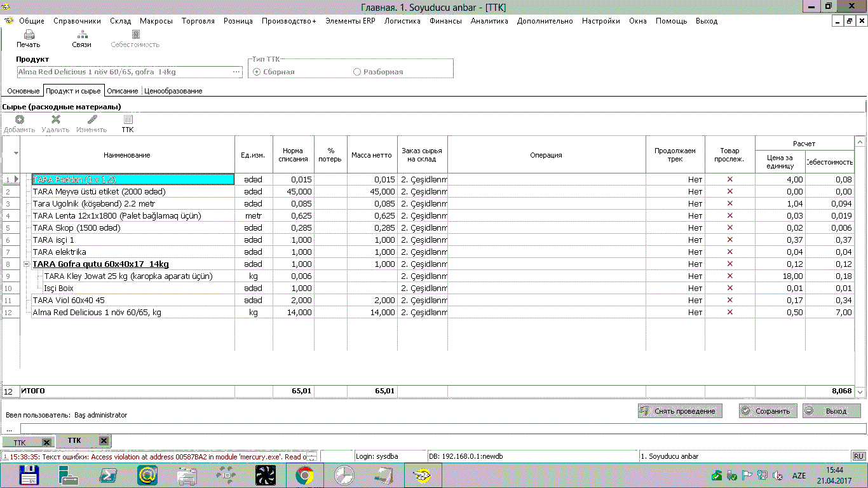Close the first TTK bottom tab
The height and width of the screenshot is (488, 868).
(x=46, y=442)
